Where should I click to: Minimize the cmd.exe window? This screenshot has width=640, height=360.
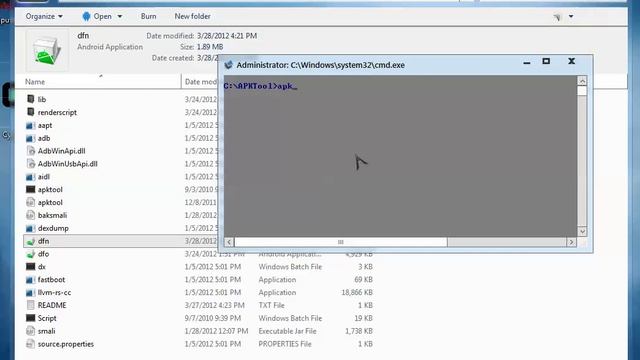[527, 62]
